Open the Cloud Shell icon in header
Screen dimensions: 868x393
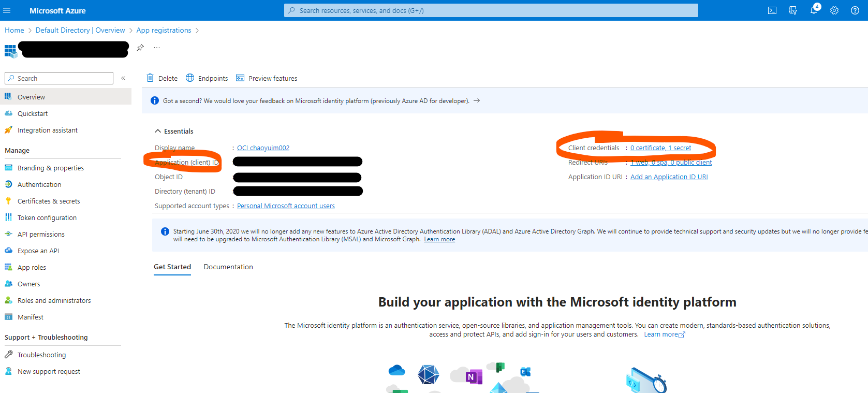pyautogui.click(x=772, y=10)
